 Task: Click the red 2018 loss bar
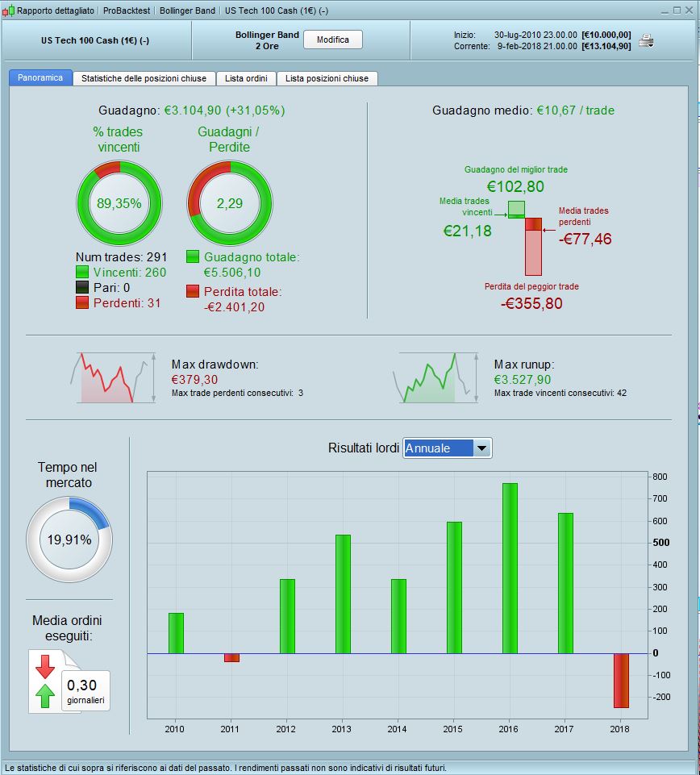[622, 681]
